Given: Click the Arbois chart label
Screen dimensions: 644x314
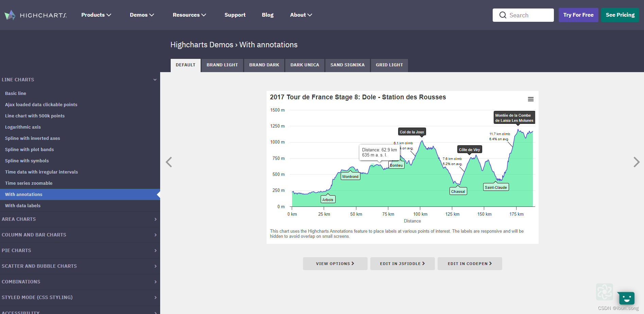Looking at the screenshot, I should [328, 200].
